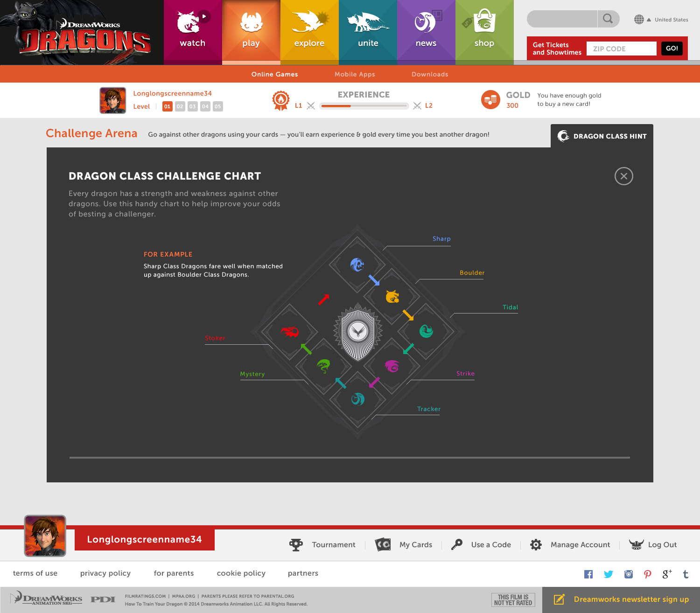Open the for parents link
This screenshot has width=700, height=613.
click(174, 573)
